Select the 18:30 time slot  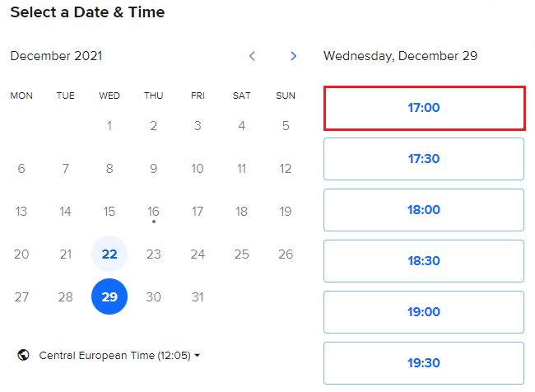coord(424,260)
